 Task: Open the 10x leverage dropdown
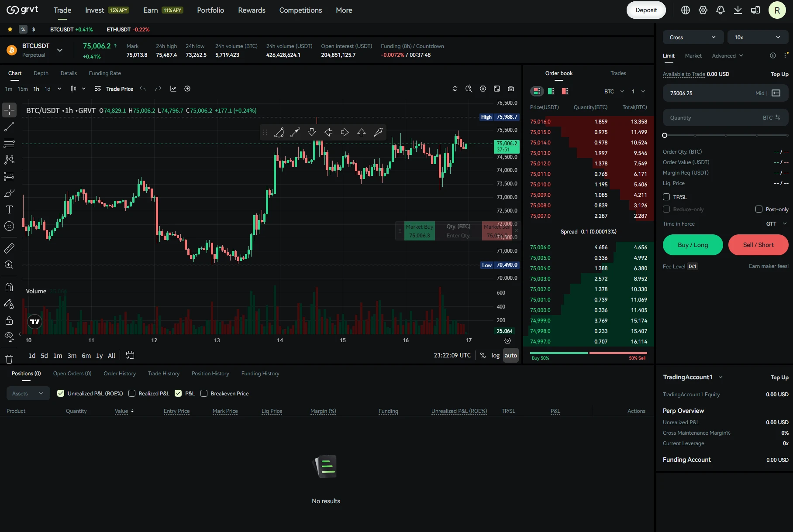[758, 37]
